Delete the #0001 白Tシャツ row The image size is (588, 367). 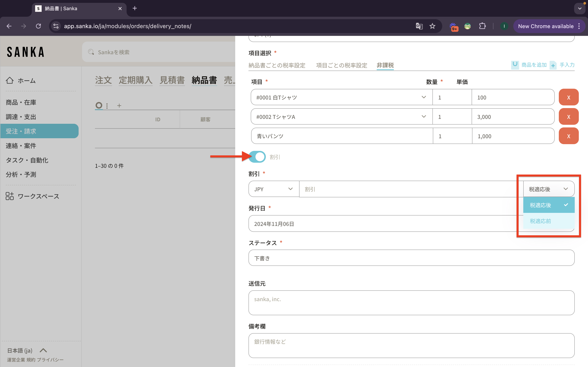(568, 97)
